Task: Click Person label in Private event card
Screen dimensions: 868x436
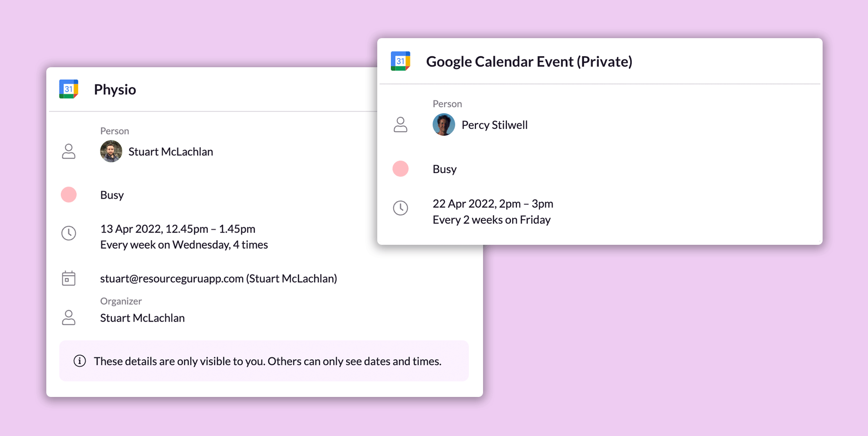Action: coord(447,104)
